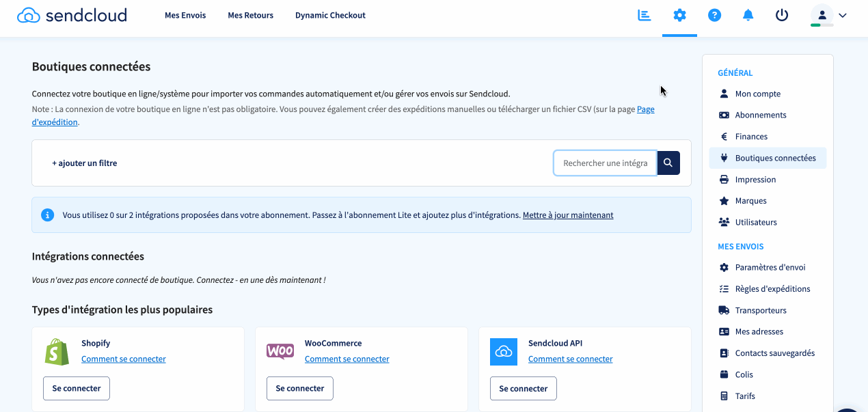Follow the 'Page d'expédition' link
Screen dimensions: 868x412
[343, 115]
